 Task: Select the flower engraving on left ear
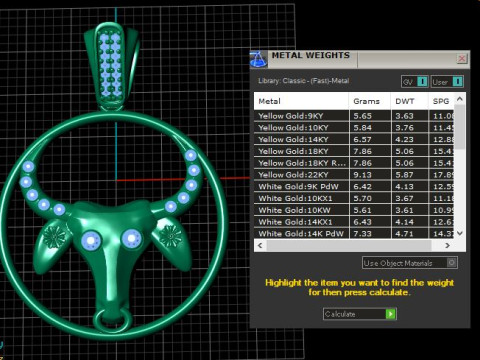[54, 236]
